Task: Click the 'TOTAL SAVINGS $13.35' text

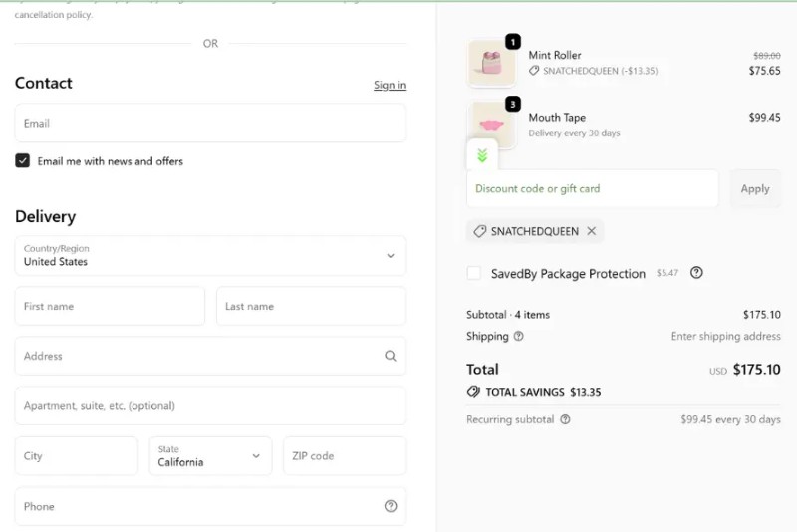Action: pyautogui.click(x=543, y=392)
